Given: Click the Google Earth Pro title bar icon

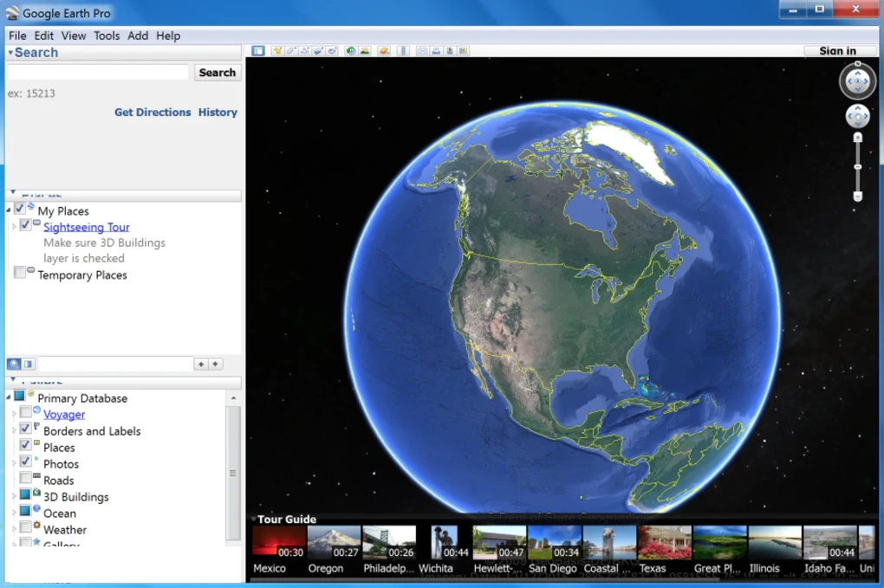Looking at the screenshot, I should coord(12,12).
